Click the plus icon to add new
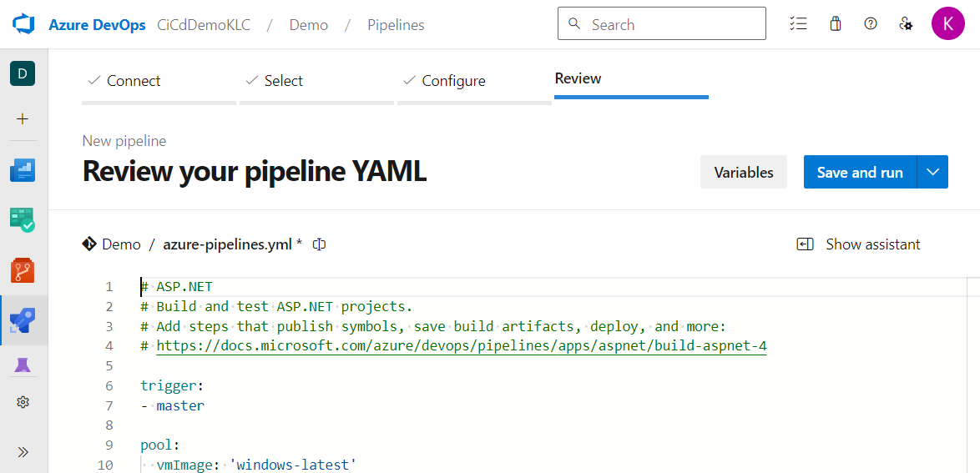Viewport: 980px width, 473px height. point(23,119)
